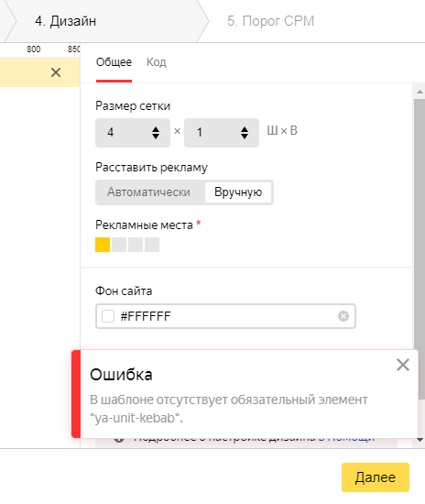Focus the site background hex input

225,316
